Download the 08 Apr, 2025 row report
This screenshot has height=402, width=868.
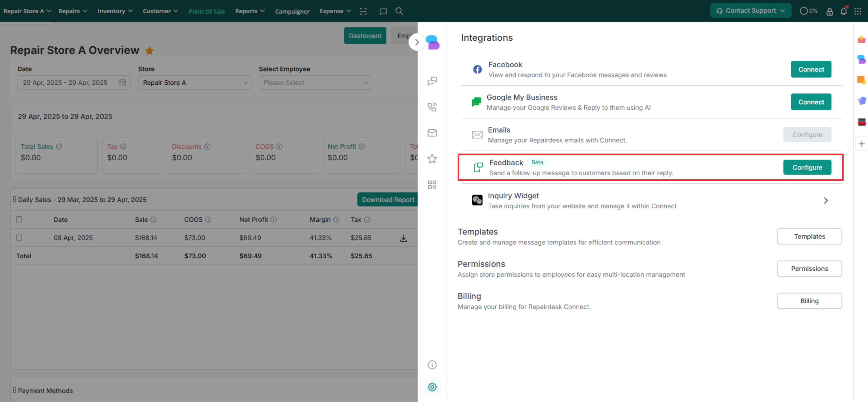coord(403,238)
